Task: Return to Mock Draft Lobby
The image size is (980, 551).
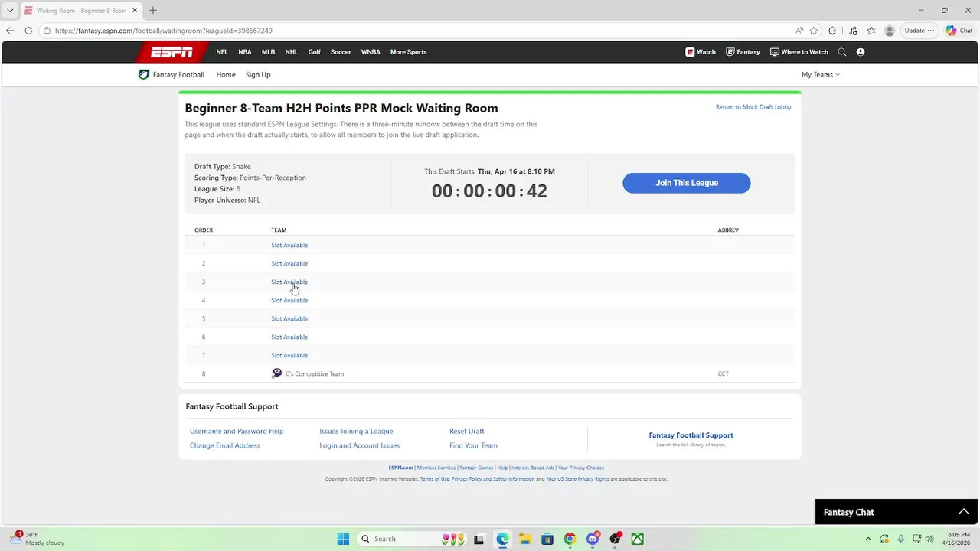Action: click(753, 107)
